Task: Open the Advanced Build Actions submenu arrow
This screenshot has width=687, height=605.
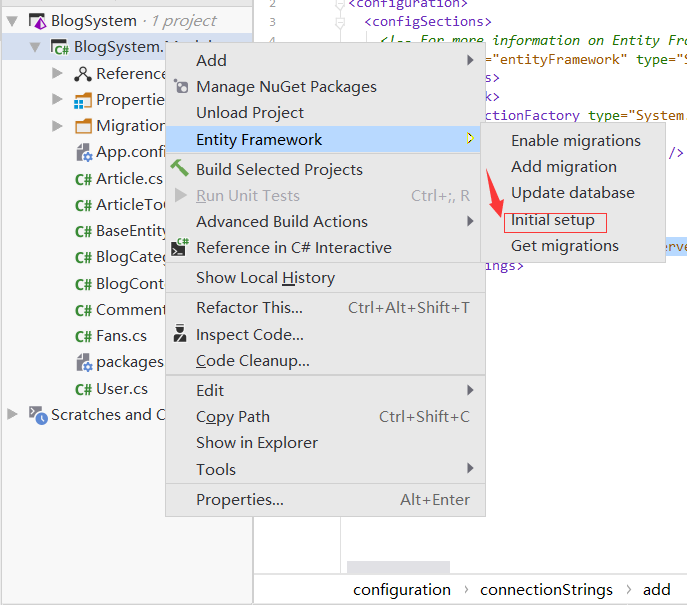Action: click(470, 221)
